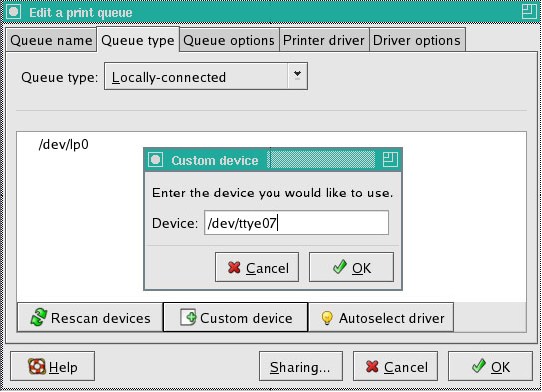Click maximize icon of Edit a print queue
The image size is (542, 392).
click(529, 12)
